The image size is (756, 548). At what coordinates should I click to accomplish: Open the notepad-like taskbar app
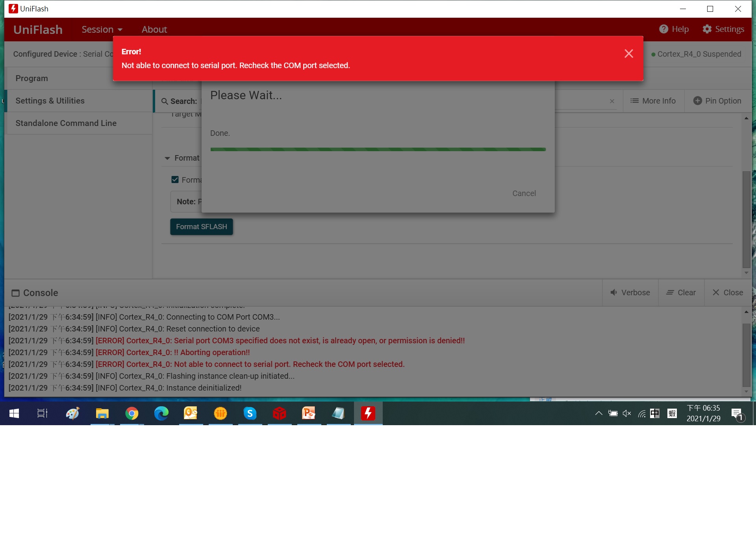[339, 413]
